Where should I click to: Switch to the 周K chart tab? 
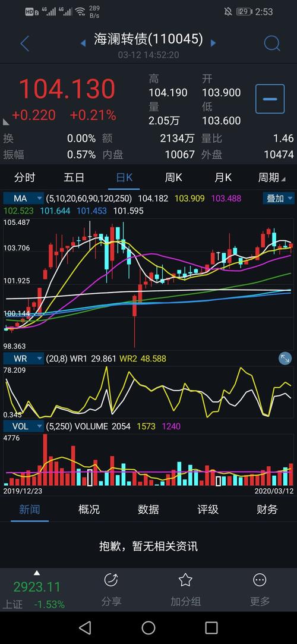(x=173, y=177)
